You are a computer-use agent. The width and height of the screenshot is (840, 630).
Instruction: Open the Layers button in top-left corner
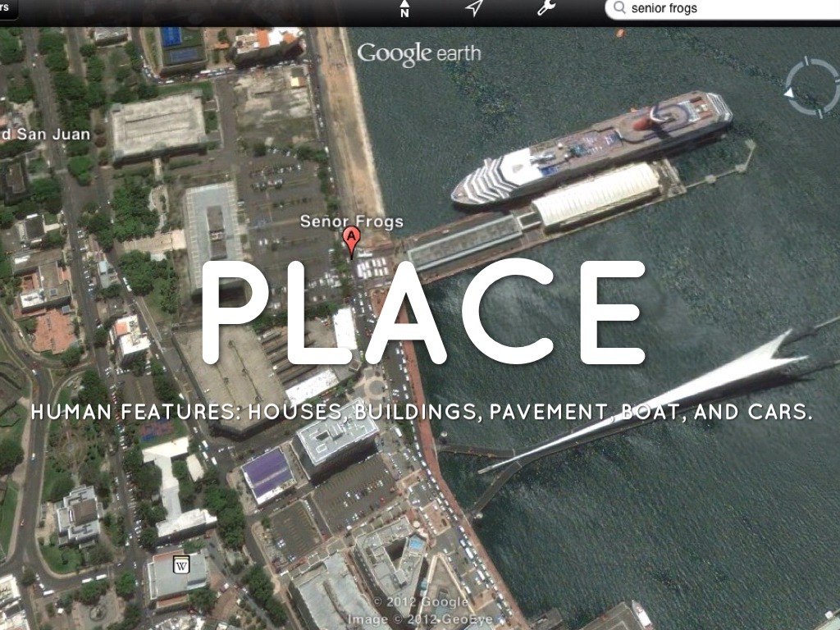(x=7, y=7)
